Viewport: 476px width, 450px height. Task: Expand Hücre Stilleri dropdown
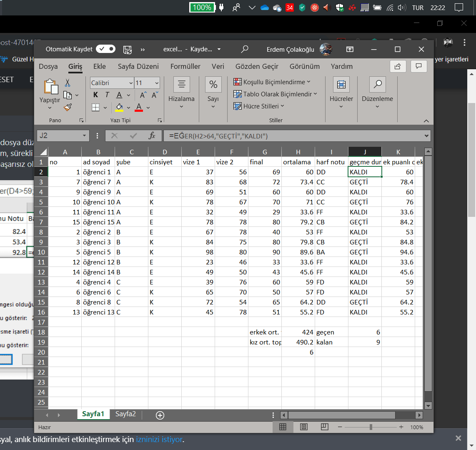pos(282,106)
